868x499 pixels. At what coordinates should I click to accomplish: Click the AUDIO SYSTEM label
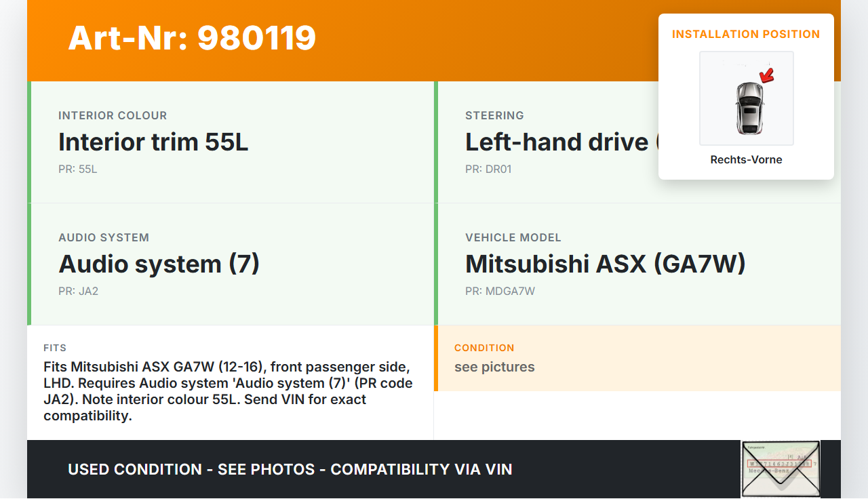(104, 237)
